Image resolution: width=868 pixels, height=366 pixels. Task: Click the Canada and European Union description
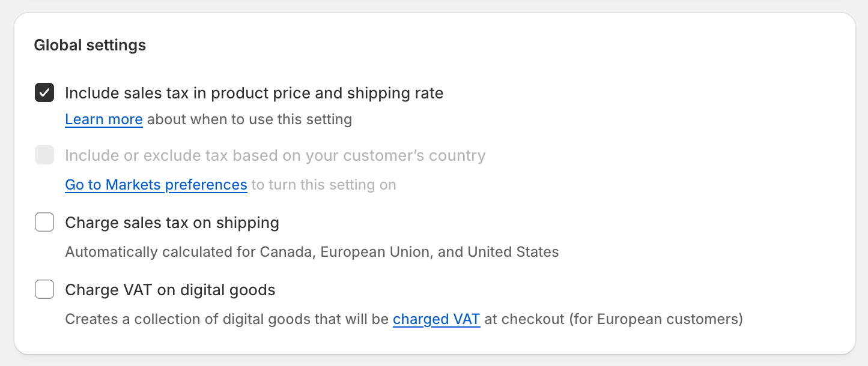[x=311, y=252]
